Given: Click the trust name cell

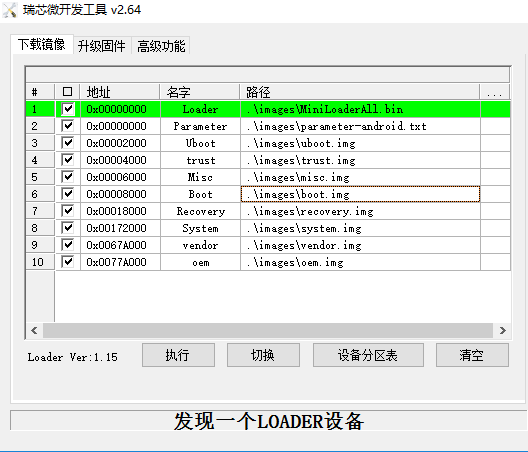Looking at the screenshot, I should 200,160.
